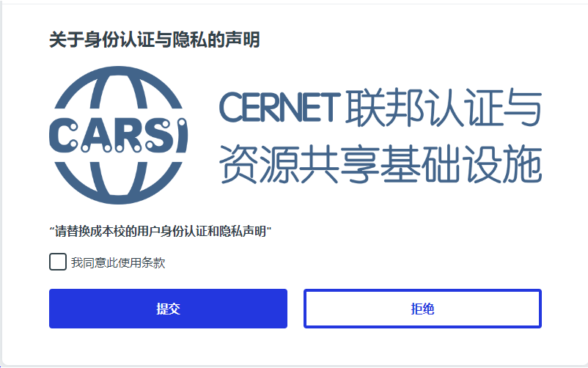Click the 联邦认证 characters in the banner

pyautogui.click(x=424, y=108)
